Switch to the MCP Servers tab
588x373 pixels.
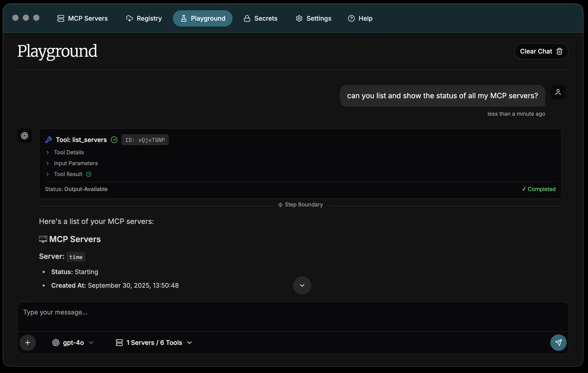click(x=83, y=18)
